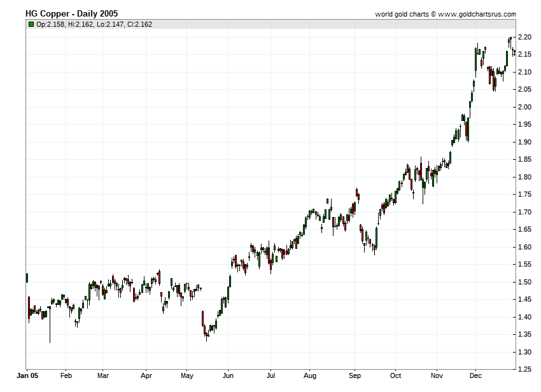Click the HG Copper - Daily 2005 title
Image resolution: width=541 pixels, height=392 pixels.
[x=71, y=13]
